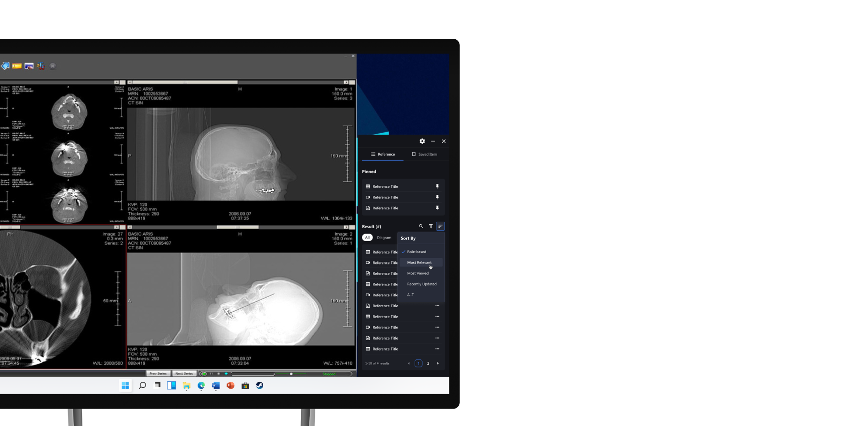868x426 pixels.
Task: Toggle the sort icon button in results
Action: [x=440, y=226]
